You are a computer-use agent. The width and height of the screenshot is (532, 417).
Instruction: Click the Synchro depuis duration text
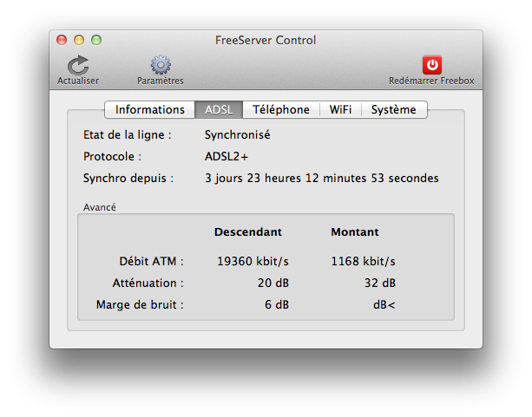click(x=322, y=178)
